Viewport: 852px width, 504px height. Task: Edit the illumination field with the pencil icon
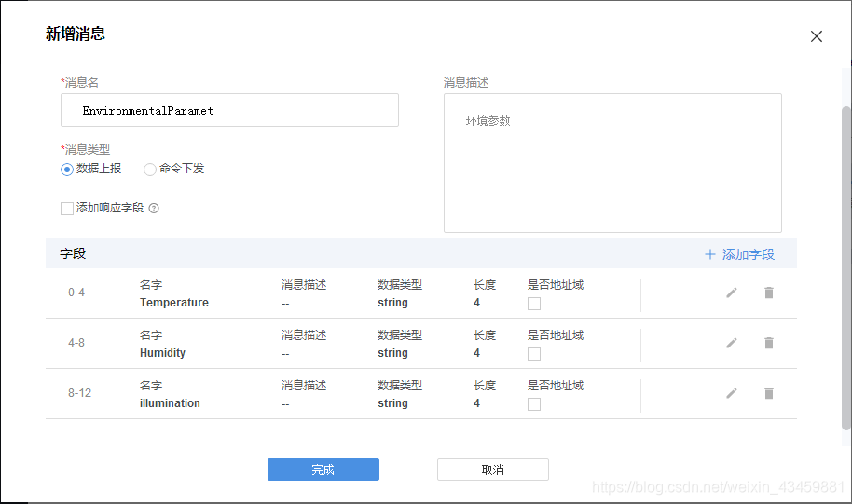(732, 392)
